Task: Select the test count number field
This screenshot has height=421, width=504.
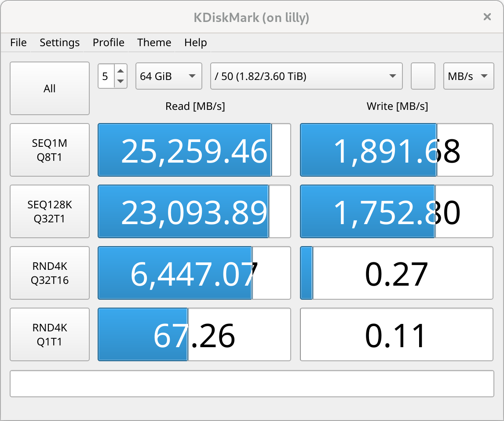Action: [x=107, y=76]
